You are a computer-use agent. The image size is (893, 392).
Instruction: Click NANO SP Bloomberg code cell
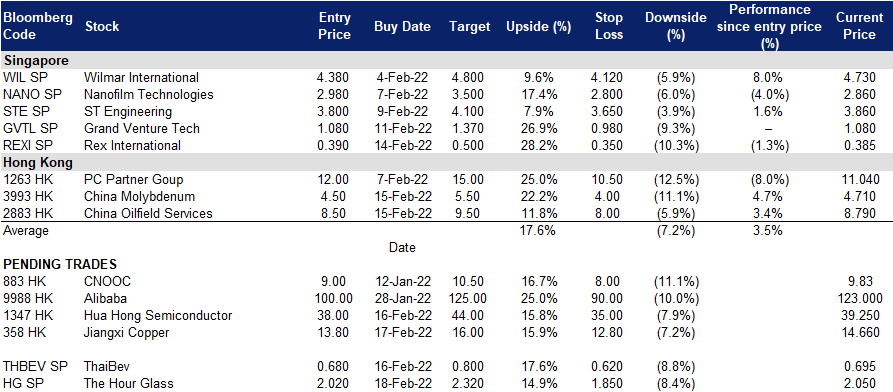(28, 95)
